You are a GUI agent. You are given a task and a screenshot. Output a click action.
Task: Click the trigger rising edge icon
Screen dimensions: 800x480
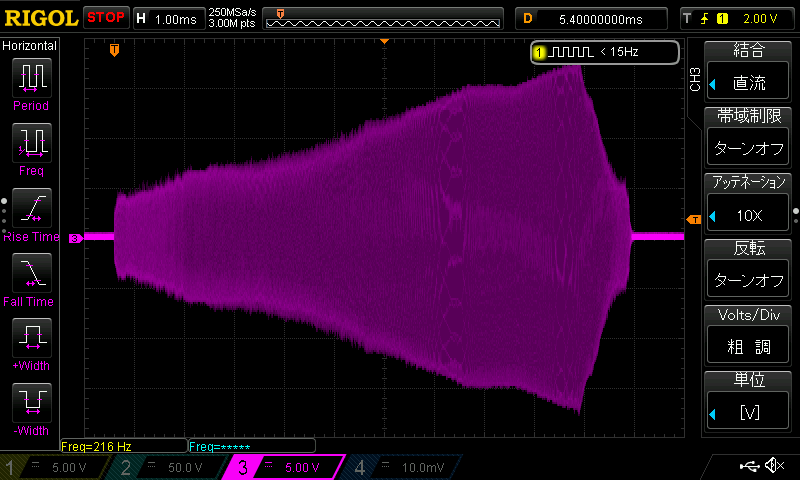[x=705, y=19]
